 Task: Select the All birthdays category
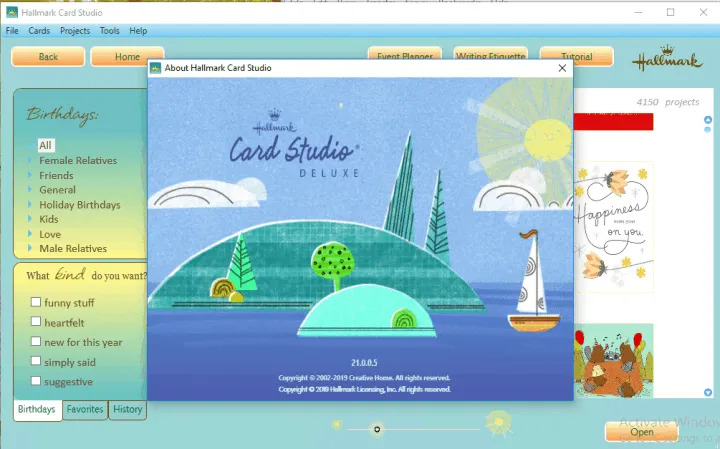coord(45,146)
